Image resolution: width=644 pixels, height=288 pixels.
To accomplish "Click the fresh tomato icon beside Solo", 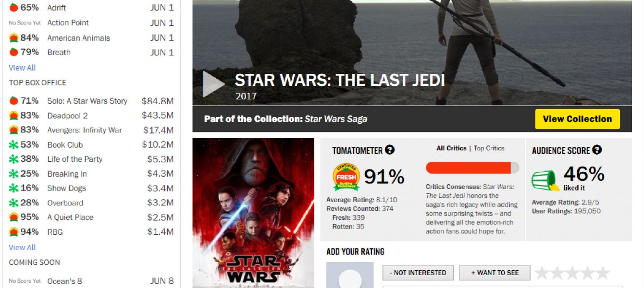I will pos(13,101).
